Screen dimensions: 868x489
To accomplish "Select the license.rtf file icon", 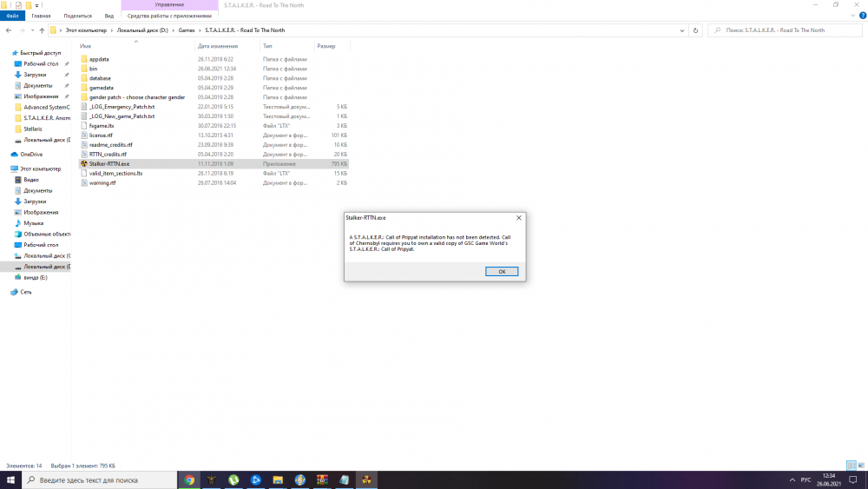I will point(84,135).
